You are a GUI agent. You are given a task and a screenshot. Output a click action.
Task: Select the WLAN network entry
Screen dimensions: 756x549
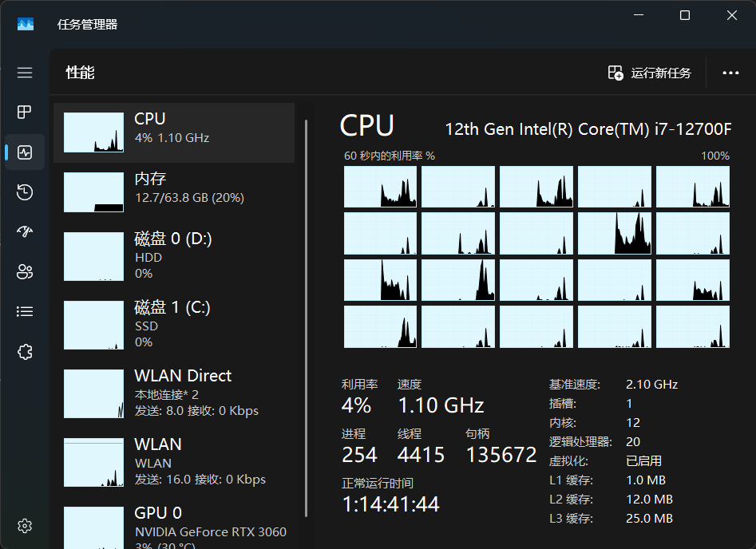point(174,462)
